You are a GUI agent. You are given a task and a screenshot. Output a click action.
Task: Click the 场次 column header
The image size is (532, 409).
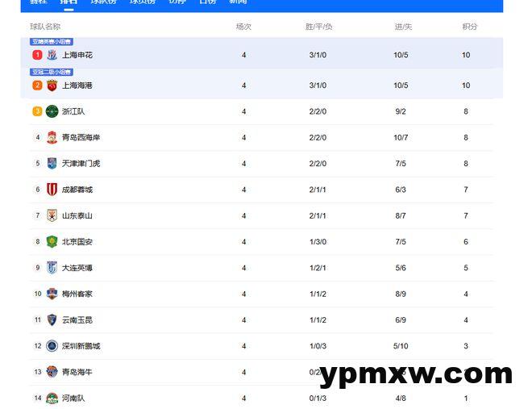(x=243, y=27)
